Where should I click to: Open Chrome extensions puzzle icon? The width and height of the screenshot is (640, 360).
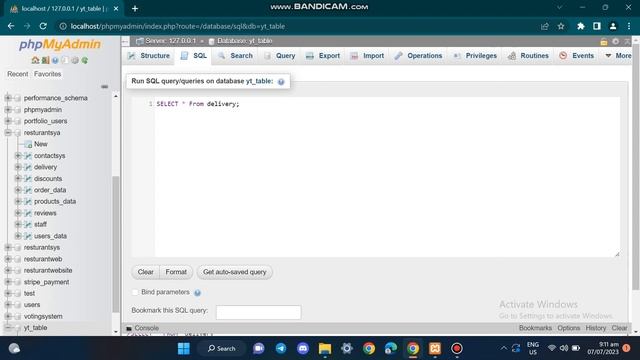pyautogui.click(x=580, y=26)
